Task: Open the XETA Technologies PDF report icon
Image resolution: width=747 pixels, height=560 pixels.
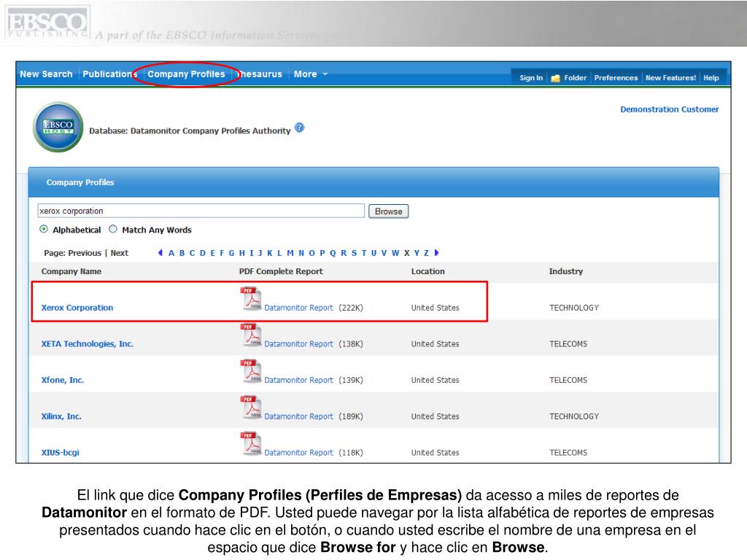Action: click(x=252, y=335)
